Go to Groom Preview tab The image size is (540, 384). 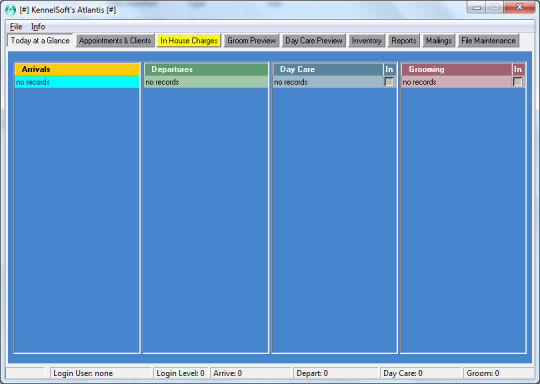point(251,41)
